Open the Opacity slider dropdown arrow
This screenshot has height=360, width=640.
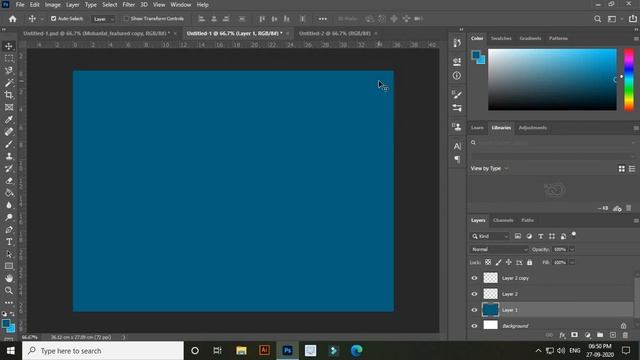point(572,249)
